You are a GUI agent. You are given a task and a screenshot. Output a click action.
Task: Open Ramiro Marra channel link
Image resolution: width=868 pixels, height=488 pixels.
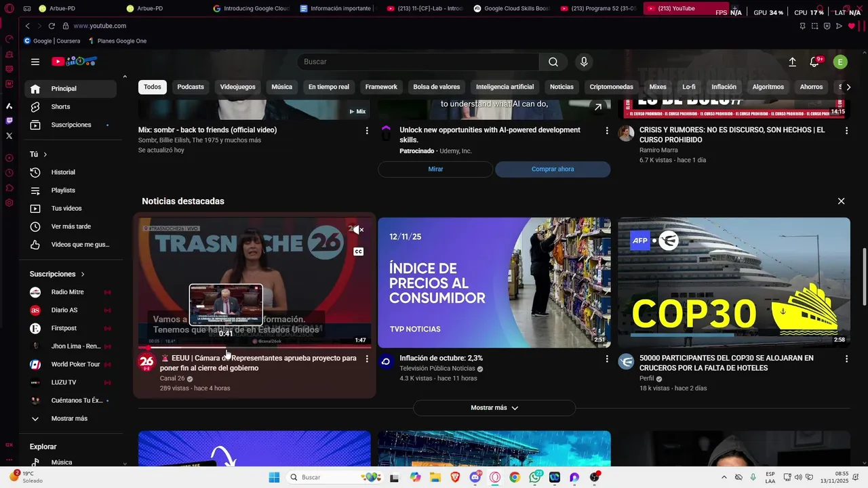tap(658, 150)
